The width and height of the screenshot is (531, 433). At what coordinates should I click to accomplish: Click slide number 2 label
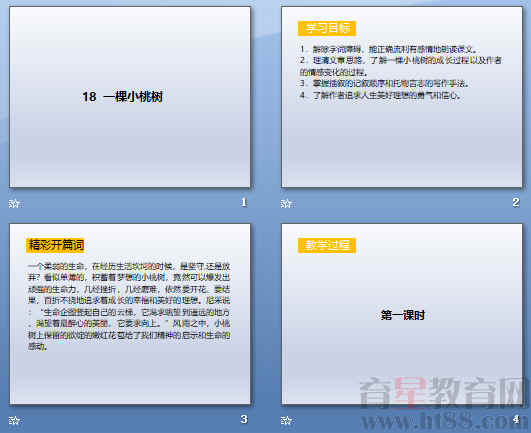pyautogui.click(x=516, y=202)
